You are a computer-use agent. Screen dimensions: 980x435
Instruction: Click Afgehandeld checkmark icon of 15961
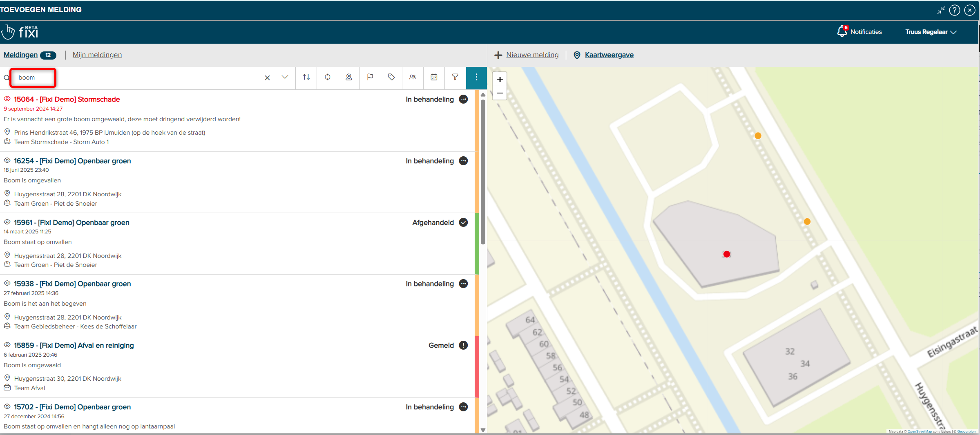(x=463, y=222)
